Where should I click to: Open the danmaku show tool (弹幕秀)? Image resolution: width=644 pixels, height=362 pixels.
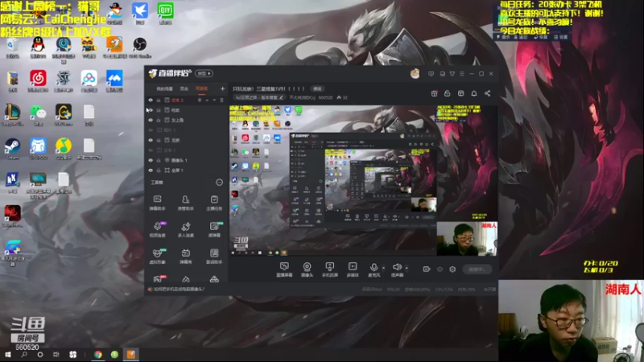tap(186, 256)
